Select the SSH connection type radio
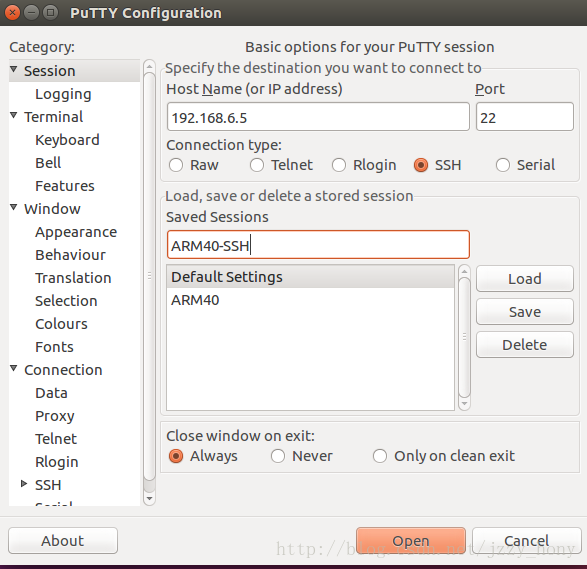Viewport: 587px width, 569px height. [x=421, y=165]
